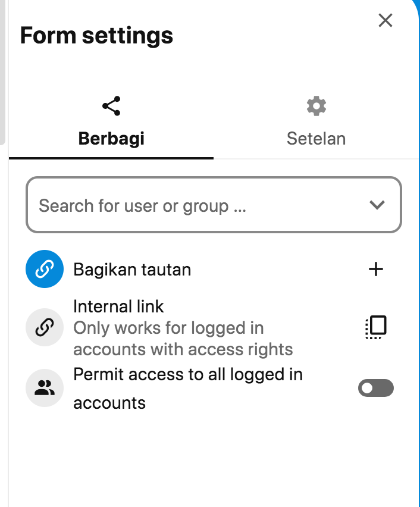Select the Bagikan tautan label
This screenshot has height=507, width=420.
pos(132,270)
